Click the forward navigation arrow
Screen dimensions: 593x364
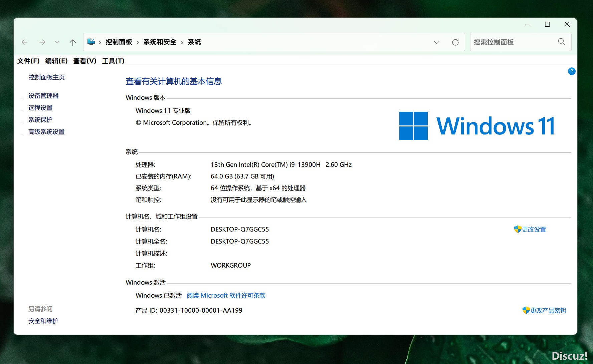[42, 42]
